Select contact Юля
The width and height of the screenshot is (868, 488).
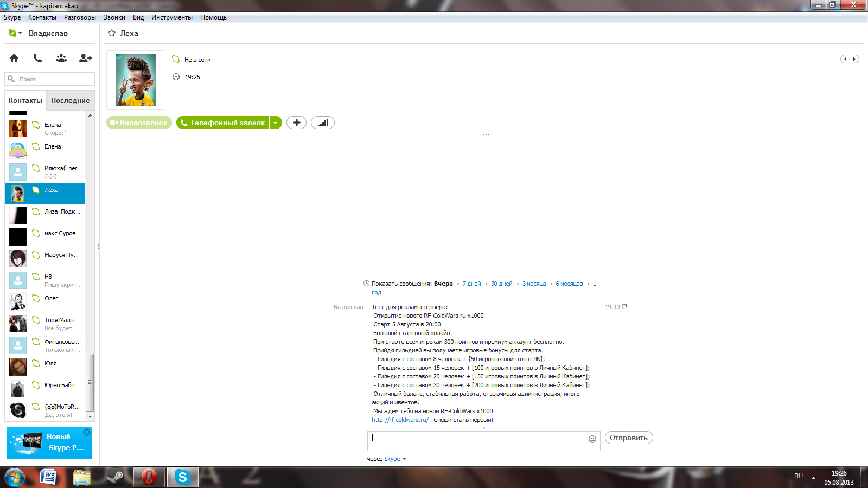pos(45,367)
